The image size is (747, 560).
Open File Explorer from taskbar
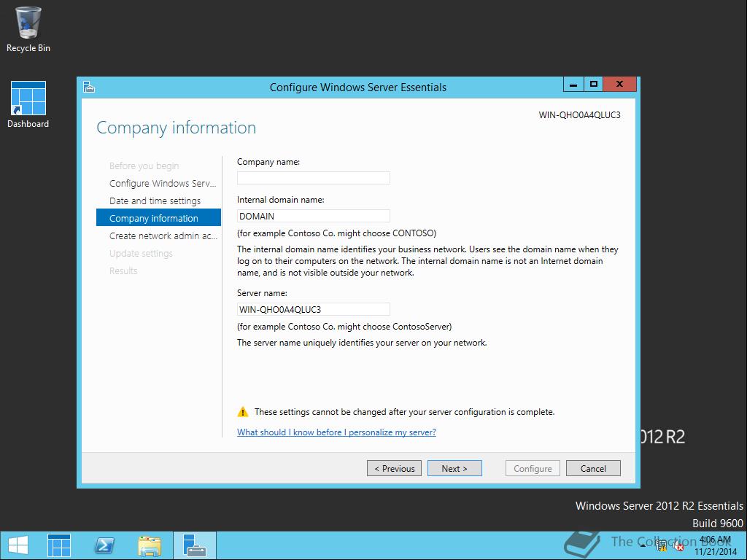150,545
